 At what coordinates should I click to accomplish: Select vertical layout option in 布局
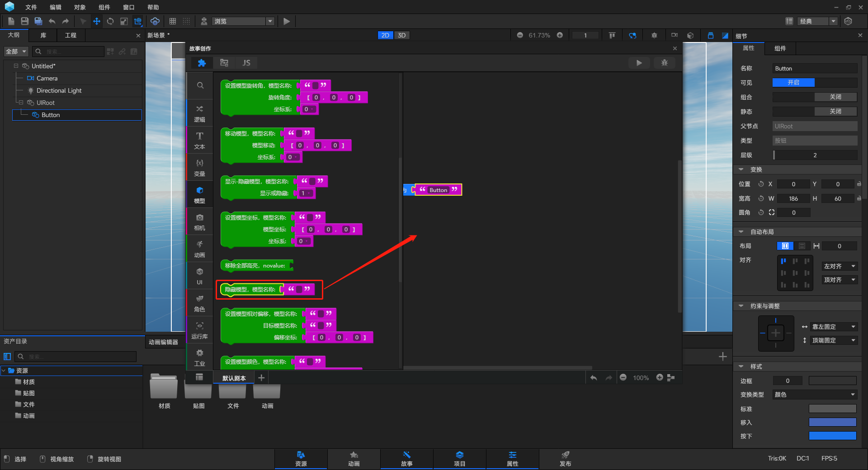802,246
